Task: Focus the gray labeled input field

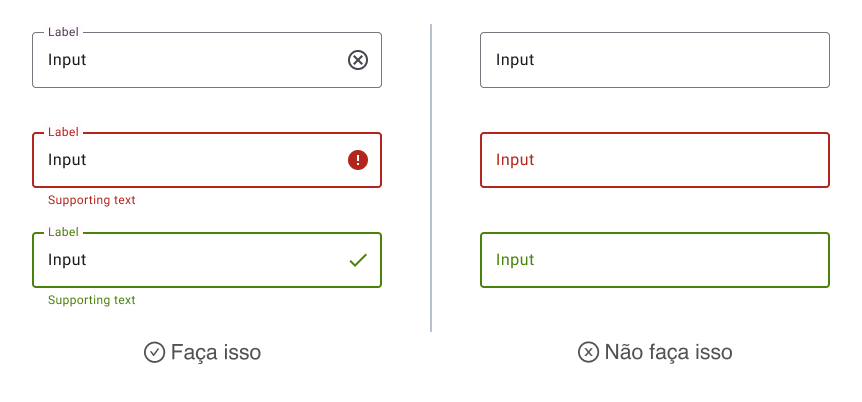Action: 207,60
